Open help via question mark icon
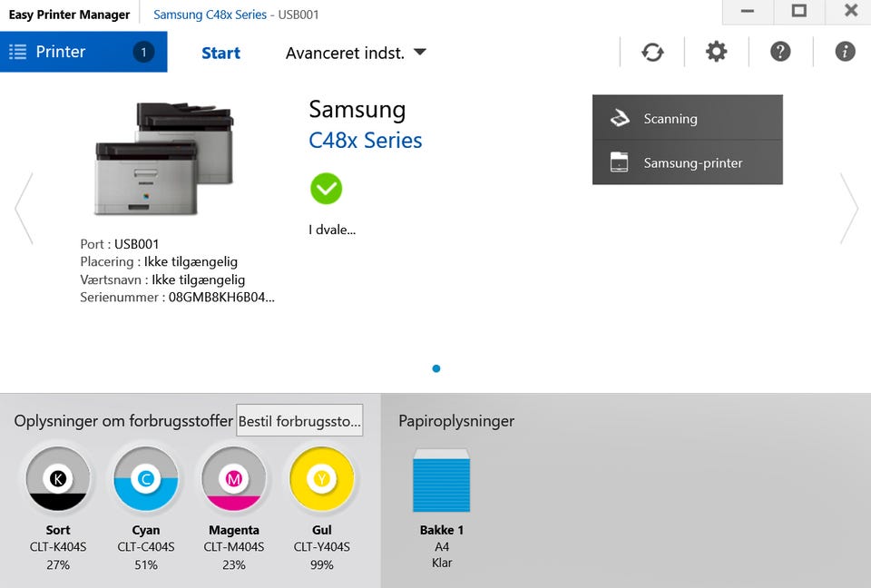The height and width of the screenshot is (588, 871). [780, 52]
